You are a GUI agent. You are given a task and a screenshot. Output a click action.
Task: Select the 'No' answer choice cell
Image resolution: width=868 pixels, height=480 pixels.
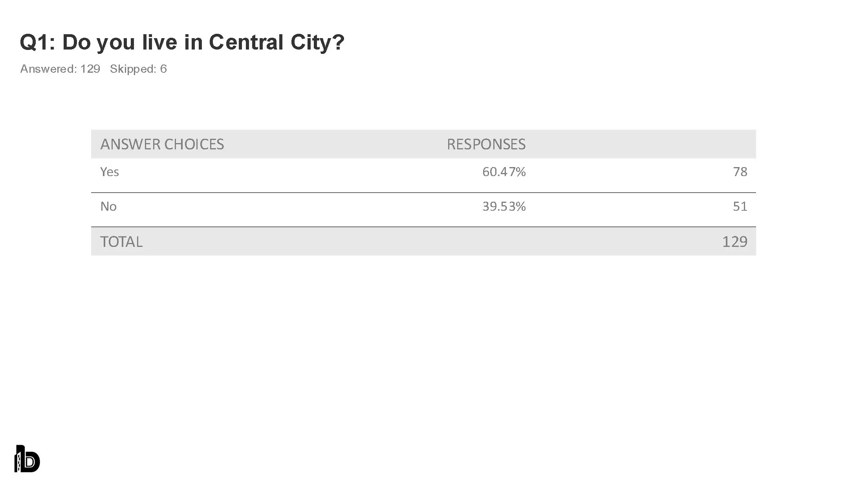[x=108, y=206]
